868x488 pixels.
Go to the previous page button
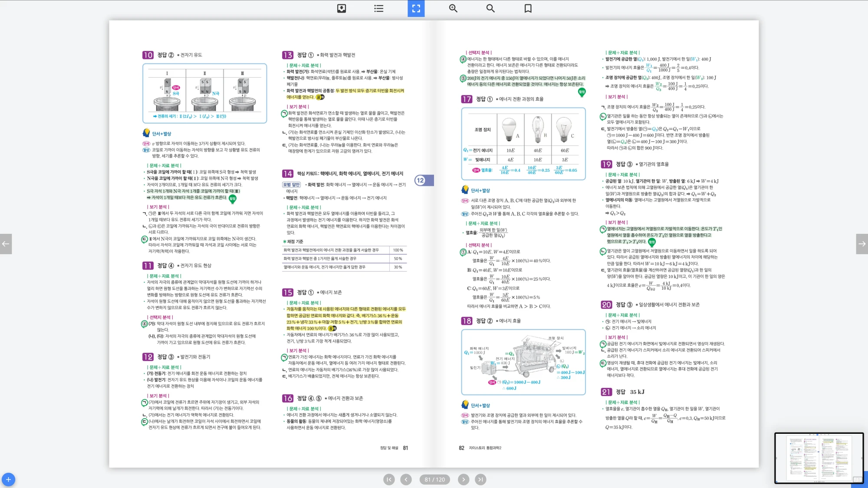(406, 479)
